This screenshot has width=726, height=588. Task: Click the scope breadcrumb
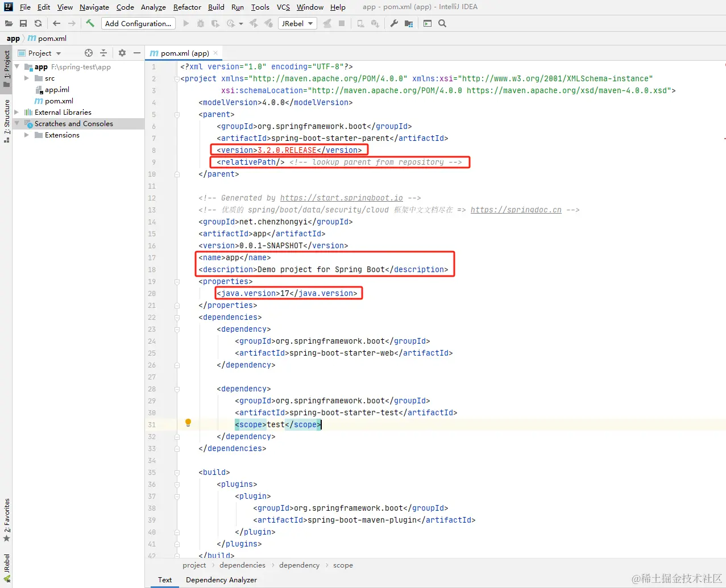click(x=343, y=565)
